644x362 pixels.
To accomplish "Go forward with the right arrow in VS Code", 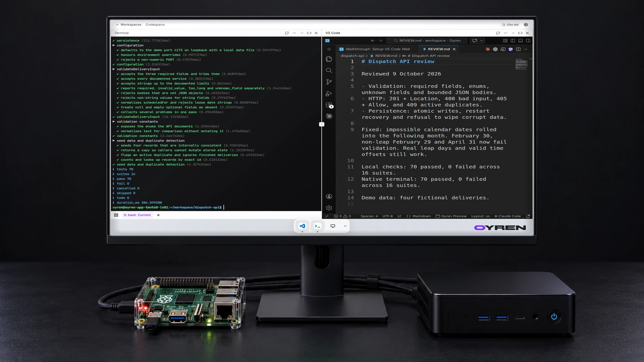I will [x=381, y=40].
